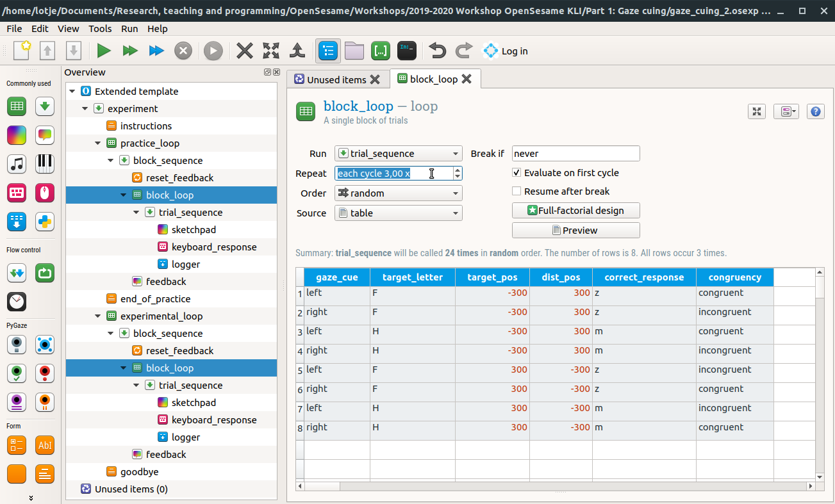
Task: Open the Order random dropdown
Action: [399, 193]
